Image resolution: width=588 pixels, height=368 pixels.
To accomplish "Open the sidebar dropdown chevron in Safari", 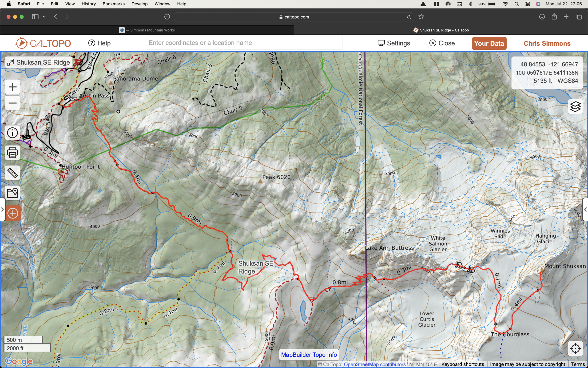I will pos(44,17).
